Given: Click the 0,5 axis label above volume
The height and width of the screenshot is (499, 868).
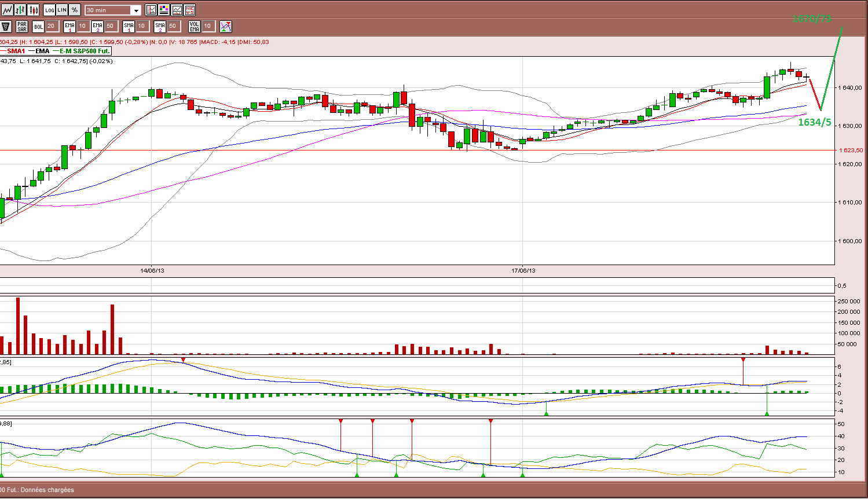Looking at the screenshot, I should click(x=842, y=286).
